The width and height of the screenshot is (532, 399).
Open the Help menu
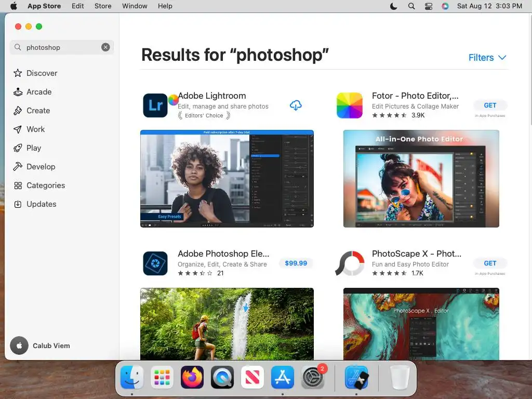[x=165, y=6]
